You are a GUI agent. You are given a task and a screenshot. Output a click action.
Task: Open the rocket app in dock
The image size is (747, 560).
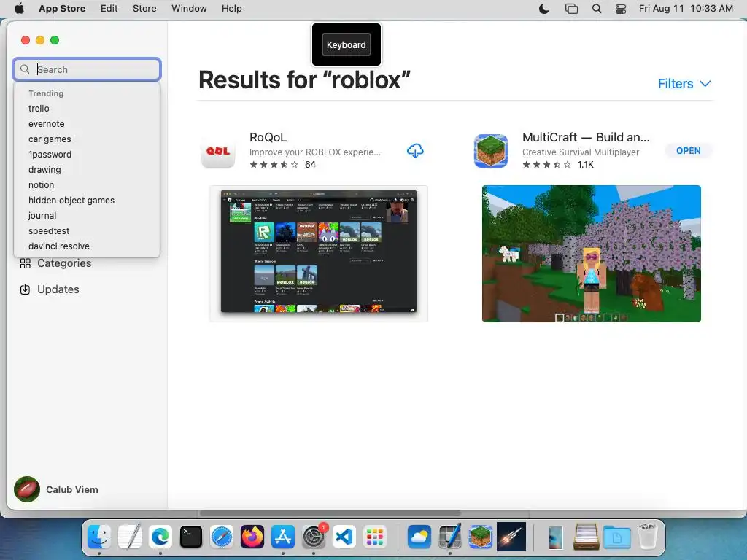pyautogui.click(x=511, y=536)
